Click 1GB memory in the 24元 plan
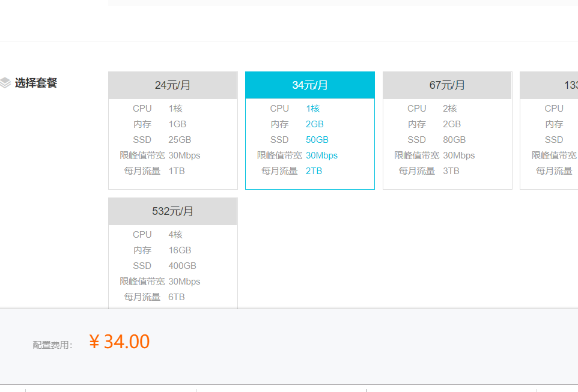Viewport: 578px width, 392px height. pos(177,124)
